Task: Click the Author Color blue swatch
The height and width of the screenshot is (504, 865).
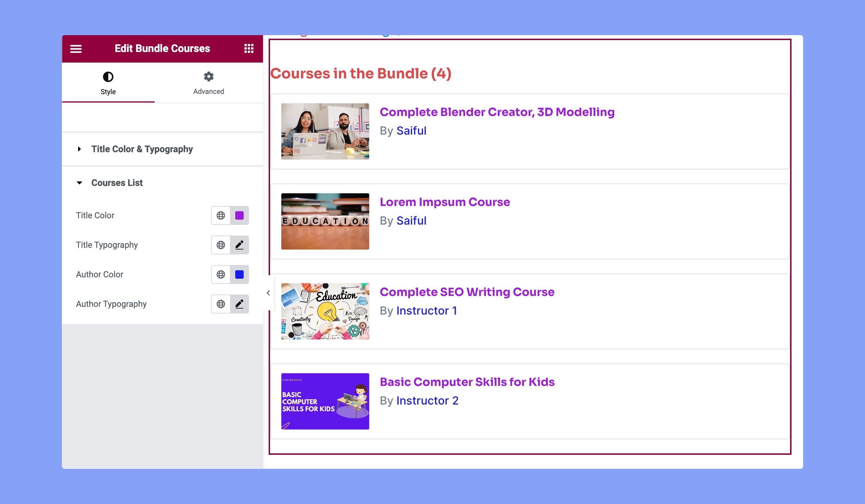Action: coord(239,274)
